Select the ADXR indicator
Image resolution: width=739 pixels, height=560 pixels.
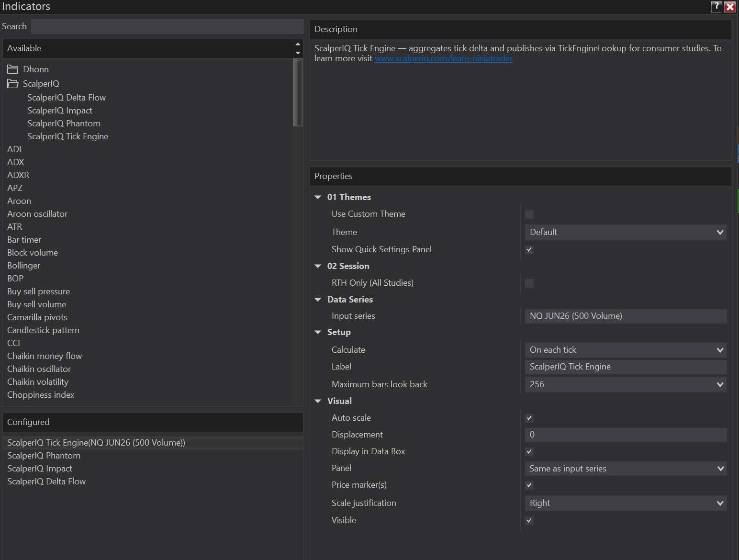(18, 175)
